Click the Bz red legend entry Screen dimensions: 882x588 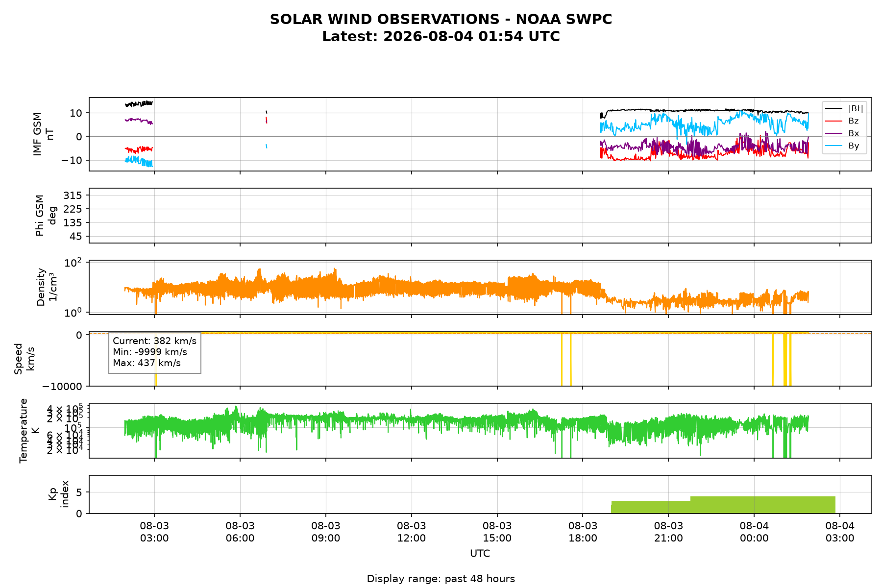tap(842, 121)
